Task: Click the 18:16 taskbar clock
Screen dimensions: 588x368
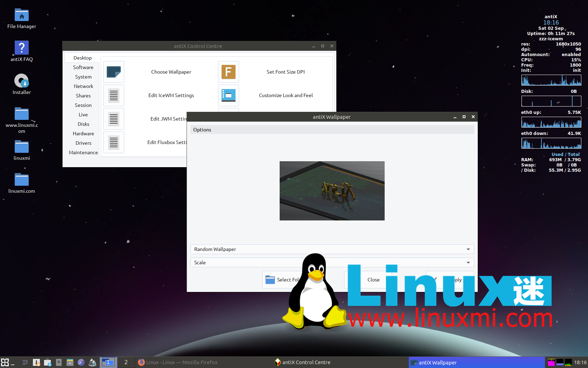Action: pyautogui.click(x=580, y=362)
